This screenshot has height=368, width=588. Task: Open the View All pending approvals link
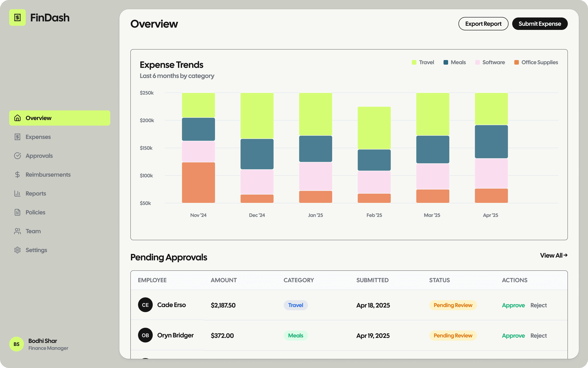click(554, 255)
